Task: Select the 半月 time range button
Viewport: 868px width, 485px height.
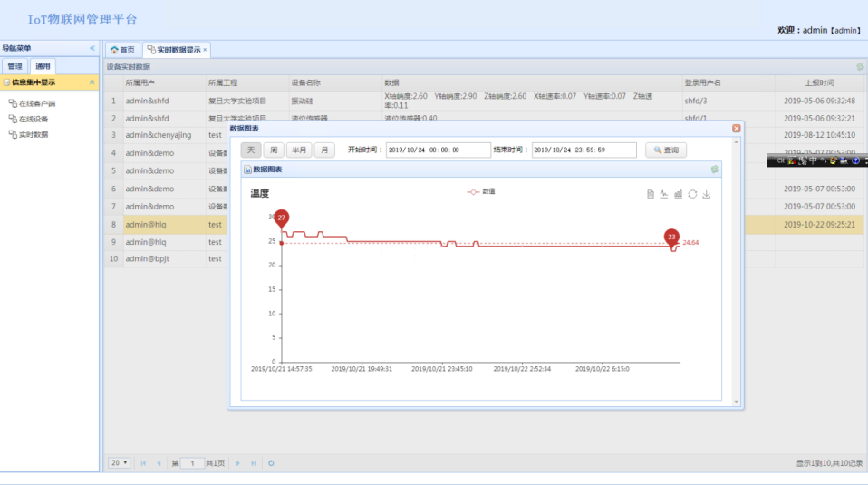Action: [x=299, y=150]
